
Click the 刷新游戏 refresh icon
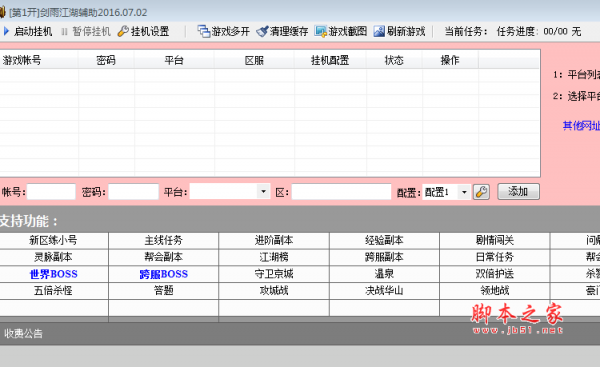[x=379, y=31]
